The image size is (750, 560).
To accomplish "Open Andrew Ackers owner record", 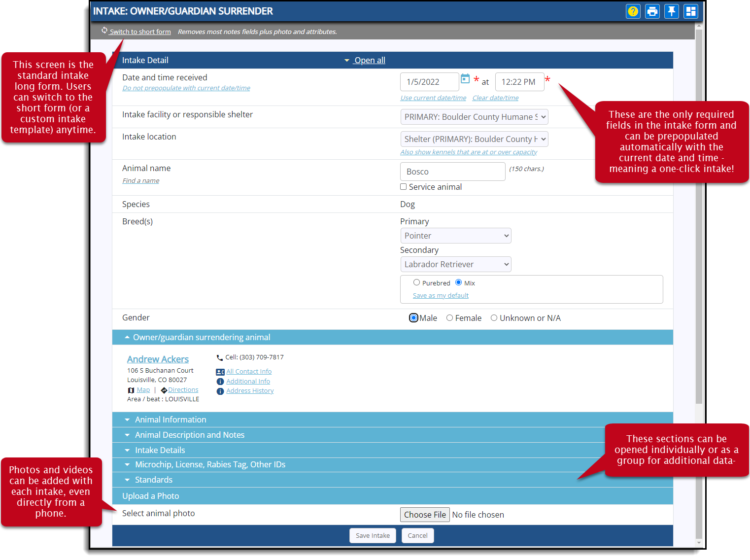I will click(x=158, y=359).
